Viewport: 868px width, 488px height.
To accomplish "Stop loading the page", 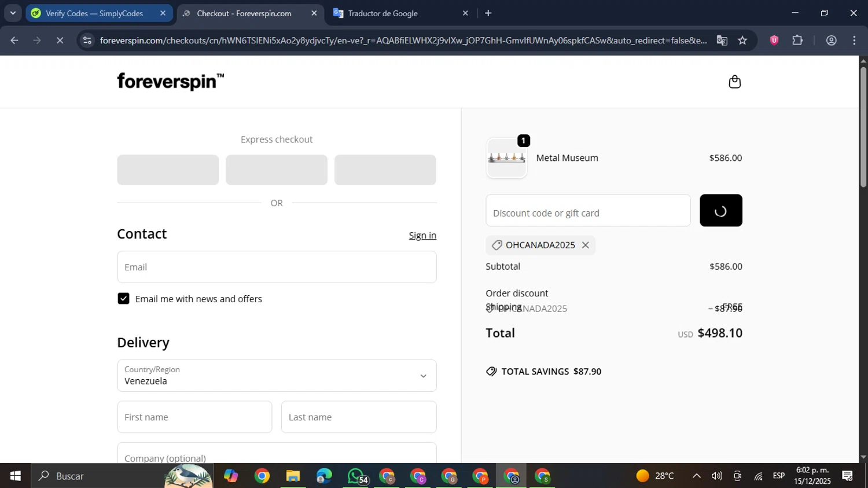I will tap(60, 41).
